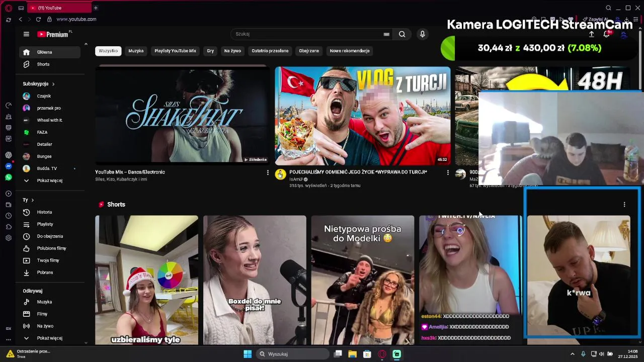The image size is (644, 362).
Task: Open Czajnik subscription channel
Action: point(49,96)
